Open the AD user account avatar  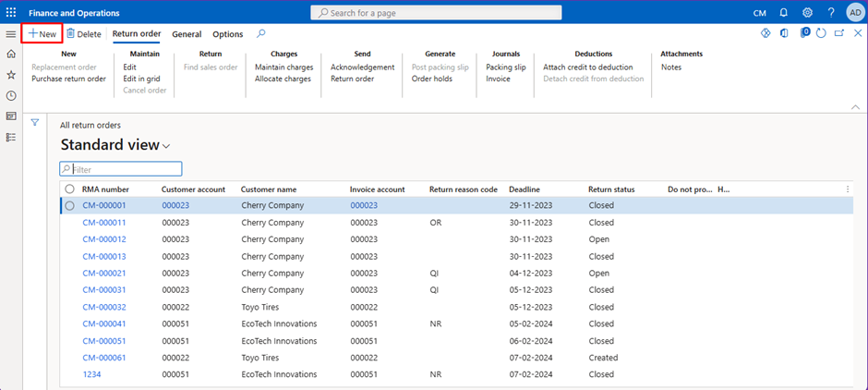[x=855, y=12]
